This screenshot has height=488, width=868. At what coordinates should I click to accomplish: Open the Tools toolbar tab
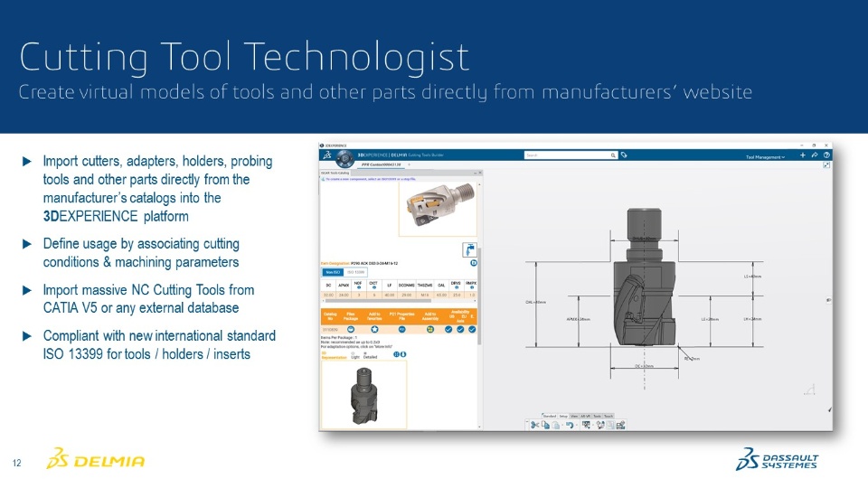[598, 416]
